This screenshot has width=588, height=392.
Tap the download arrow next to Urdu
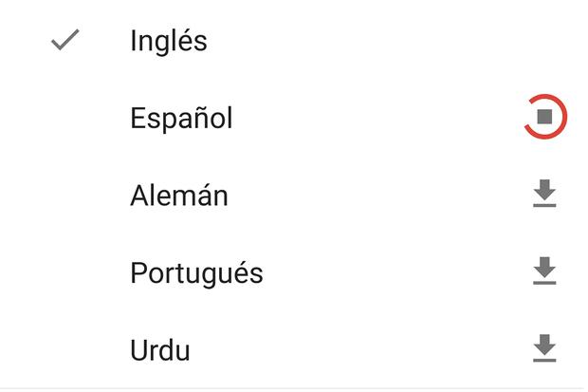pyautogui.click(x=543, y=349)
